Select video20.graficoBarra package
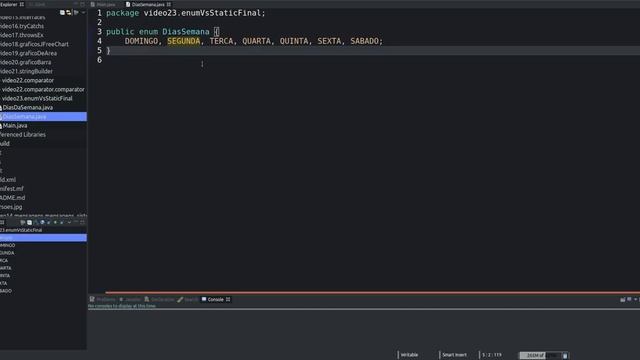Viewport: 640px width, 360px height. tap(26, 62)
